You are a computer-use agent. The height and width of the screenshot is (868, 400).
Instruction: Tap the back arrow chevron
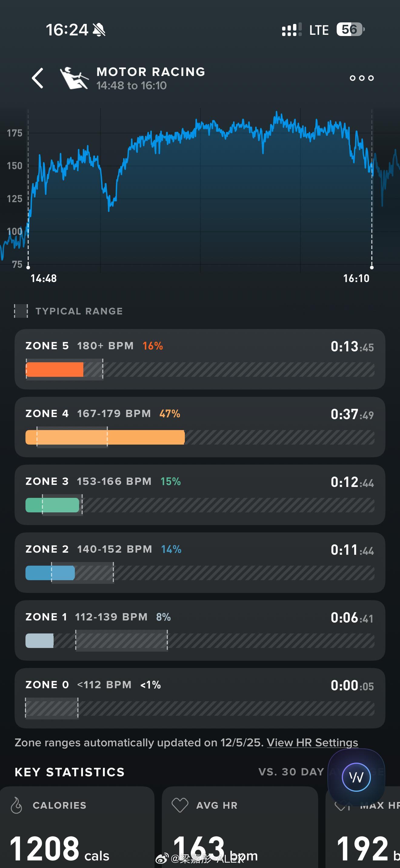[38, 78]
